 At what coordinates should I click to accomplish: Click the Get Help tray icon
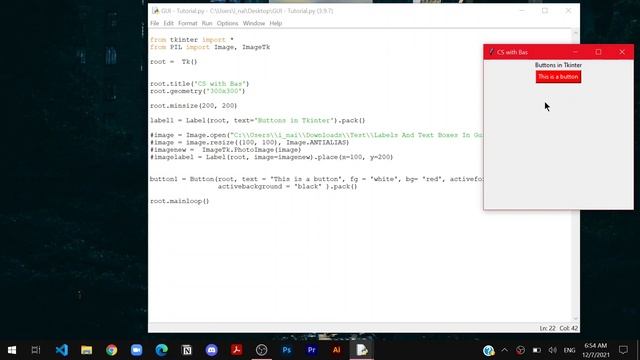pos(489,350)
